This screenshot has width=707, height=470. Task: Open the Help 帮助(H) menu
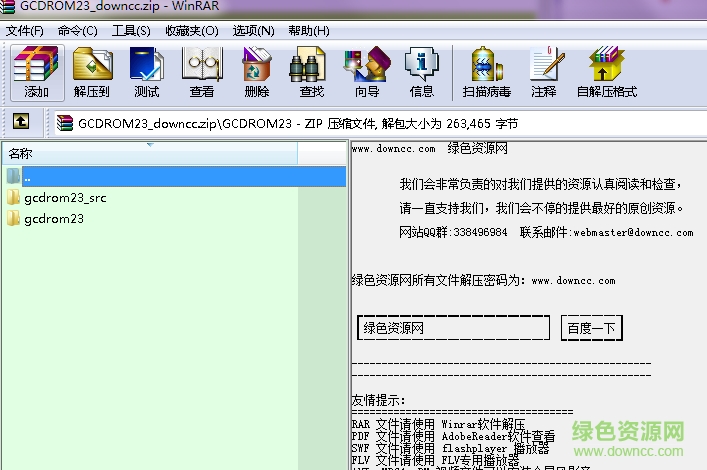pos(309,31)
